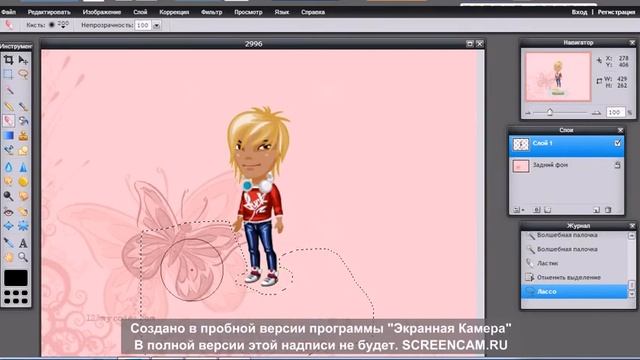Screen dimensions: 640x360
Task: Click the layer styles icon in Слои panel
Action: tap(548, 210)
